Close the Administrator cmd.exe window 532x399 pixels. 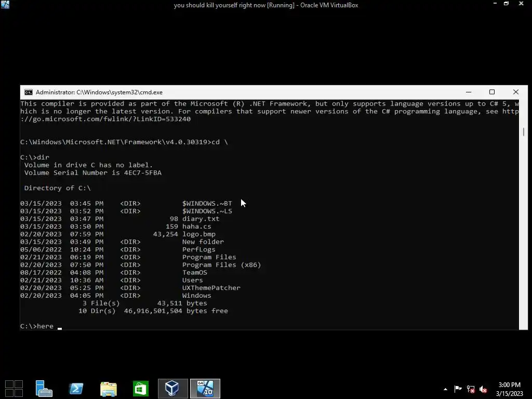(516, 92)
